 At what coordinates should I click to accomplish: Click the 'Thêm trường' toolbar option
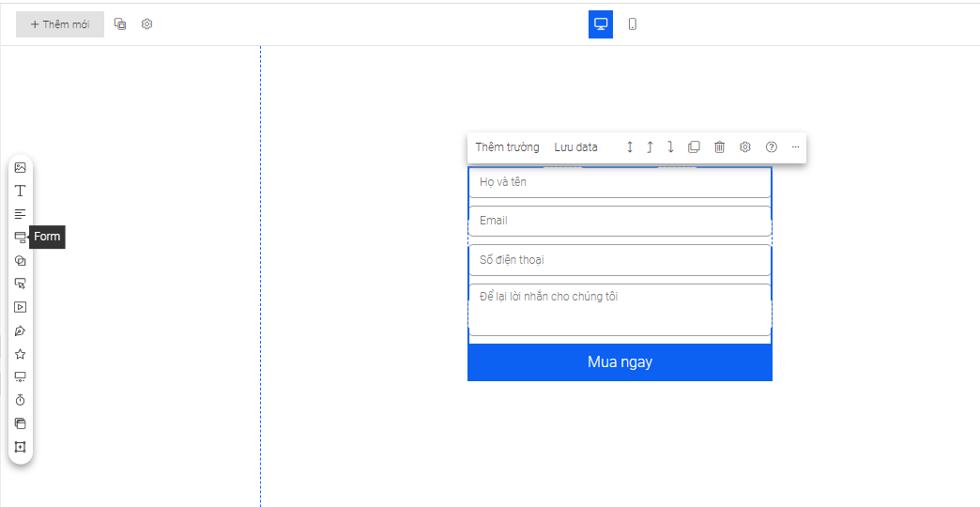coord(507,147)
